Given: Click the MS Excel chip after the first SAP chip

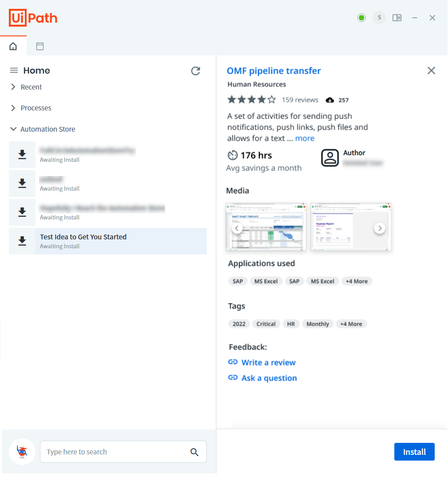Looking at the screenshot, I should point(266,282).
